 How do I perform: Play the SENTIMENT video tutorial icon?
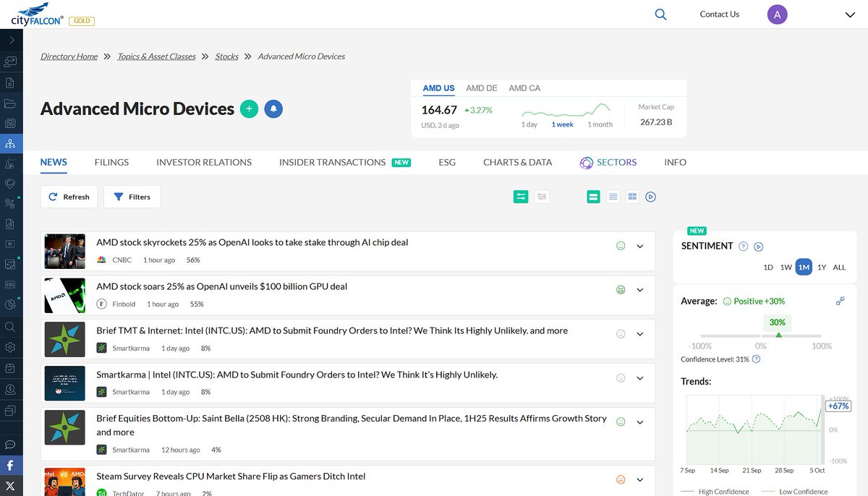pyautogui.click(x=759, y=247)
